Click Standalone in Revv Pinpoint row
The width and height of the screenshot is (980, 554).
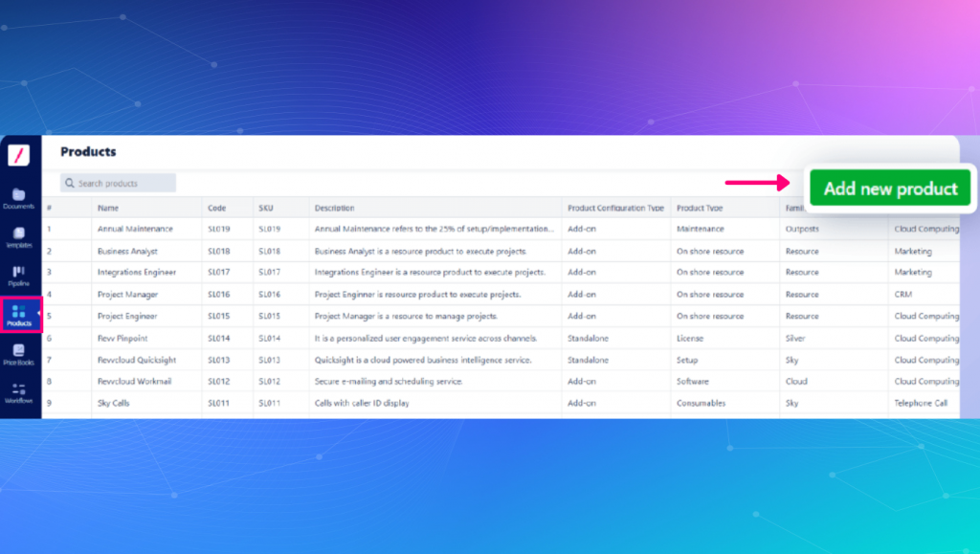coord(589,338)
